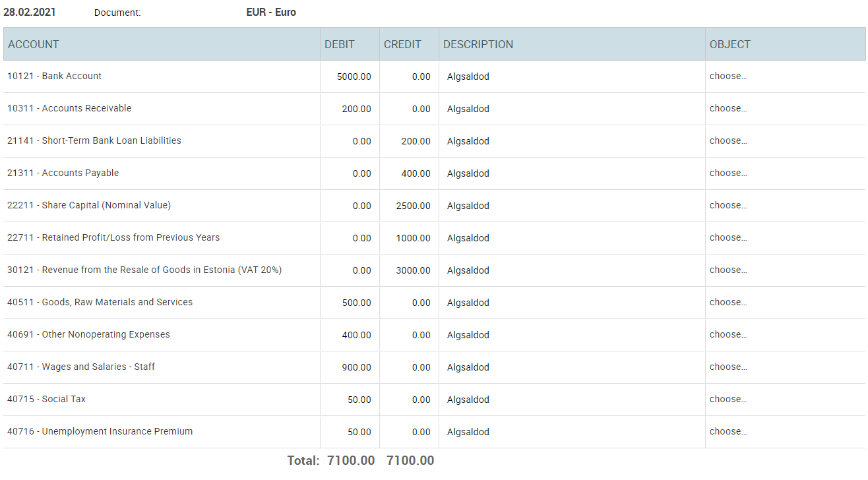Choose object for Share Capital row
The width and height of the screenshot is (868, 480).
(728, 205)
